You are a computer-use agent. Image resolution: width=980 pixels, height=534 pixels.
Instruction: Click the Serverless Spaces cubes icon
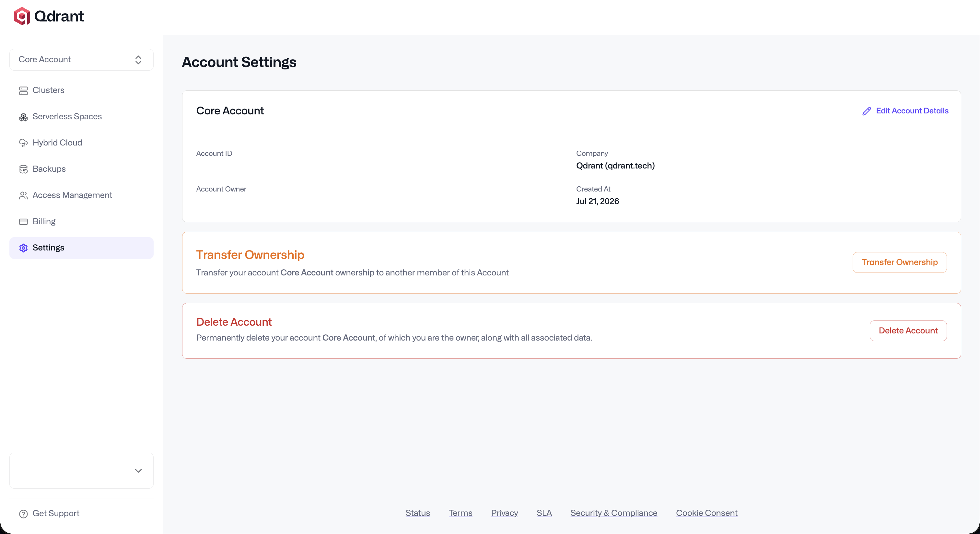coord(23,117)
